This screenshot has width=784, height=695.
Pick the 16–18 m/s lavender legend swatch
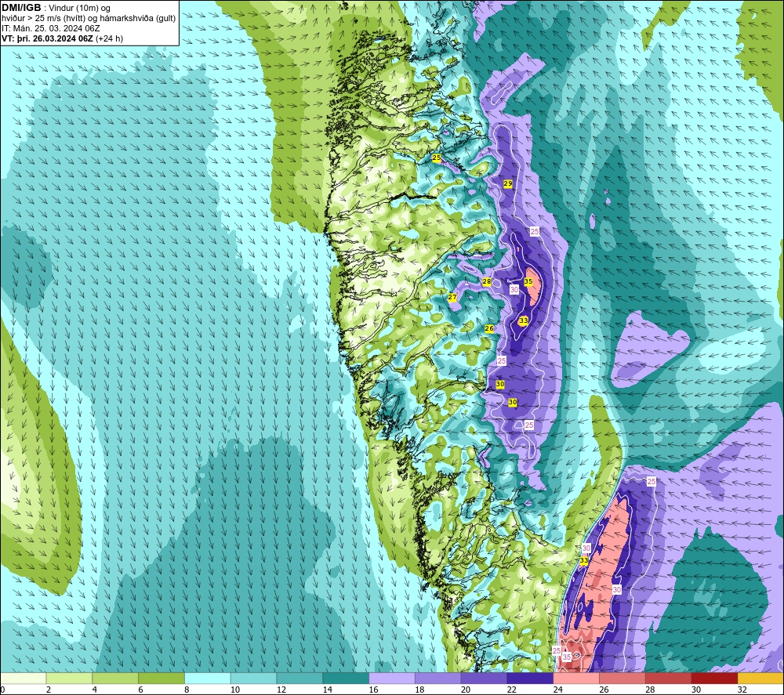392,678
